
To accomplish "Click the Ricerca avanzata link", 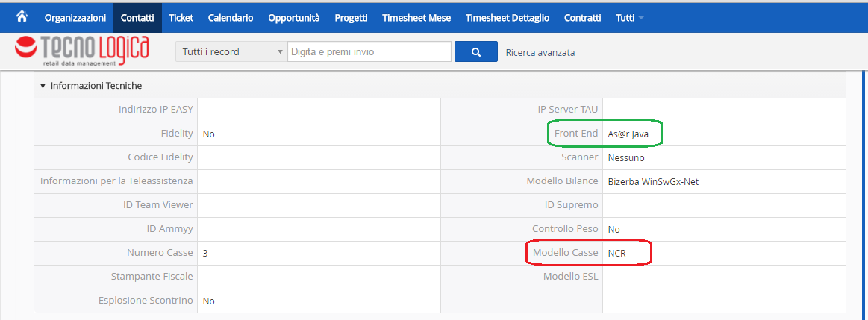I will (x=540, y=52).
